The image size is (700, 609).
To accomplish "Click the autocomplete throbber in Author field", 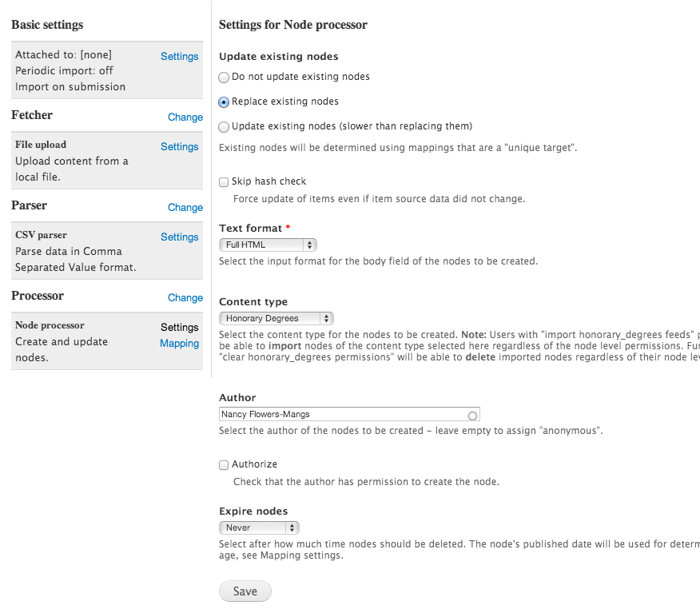I will click(472, 416).
